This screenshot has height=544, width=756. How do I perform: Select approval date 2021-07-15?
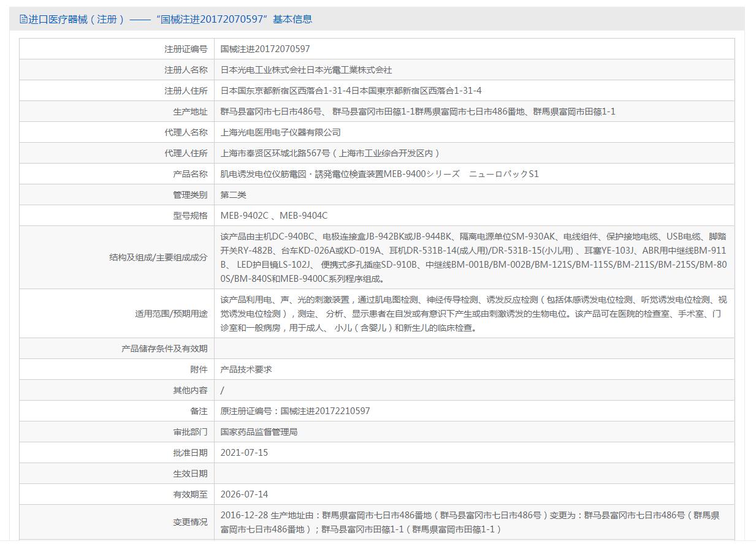click(x=244, y=453)
